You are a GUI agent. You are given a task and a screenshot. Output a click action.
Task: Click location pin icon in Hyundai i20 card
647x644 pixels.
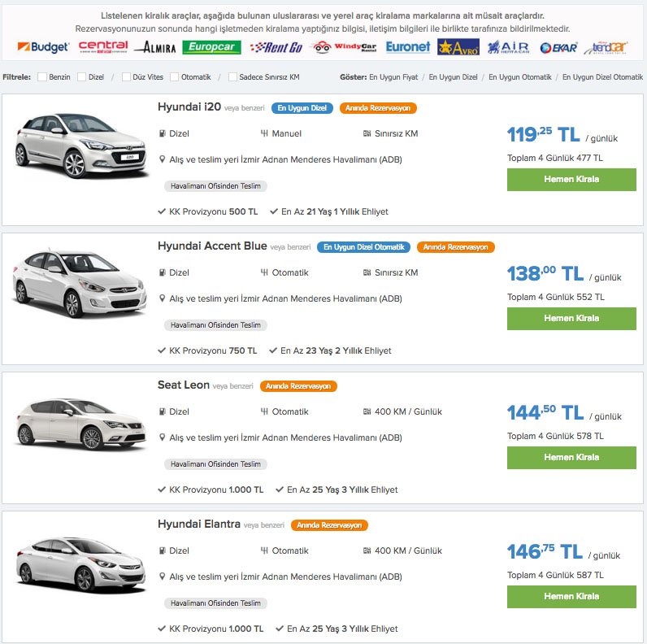163,159
